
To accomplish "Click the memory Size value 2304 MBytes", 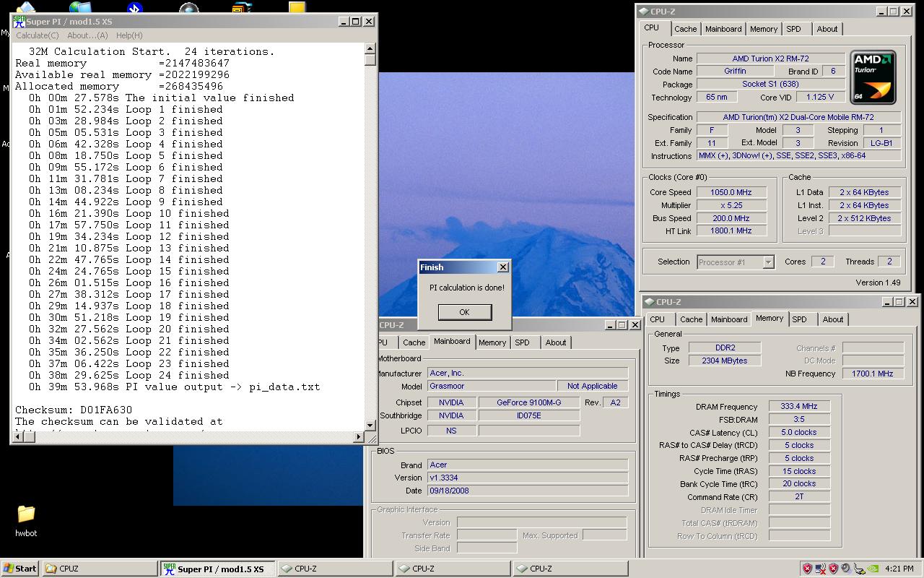I will tap(724, 361).
